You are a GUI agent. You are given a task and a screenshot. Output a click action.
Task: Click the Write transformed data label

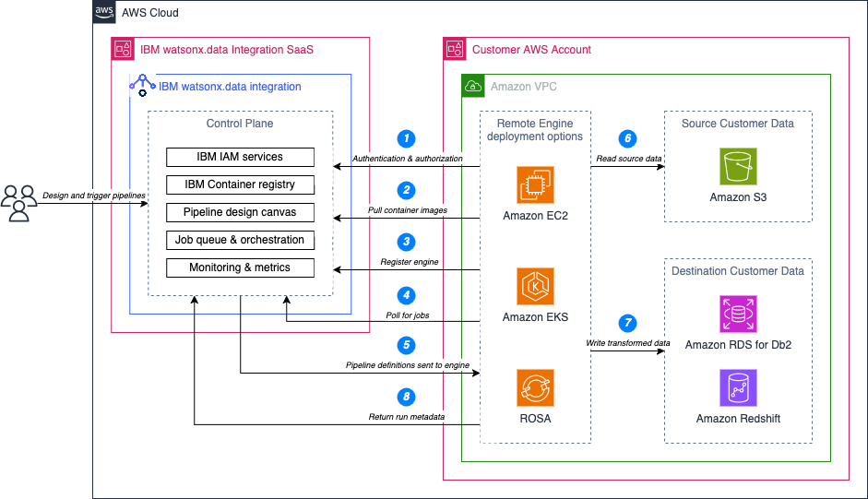click(x=628, y=343)
